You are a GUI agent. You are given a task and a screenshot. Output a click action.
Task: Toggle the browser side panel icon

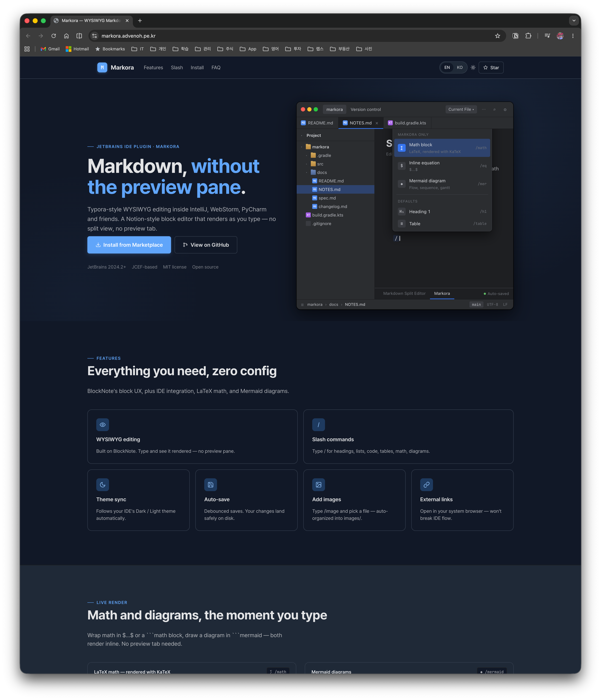pyautogui.click(x=79, y=36)
